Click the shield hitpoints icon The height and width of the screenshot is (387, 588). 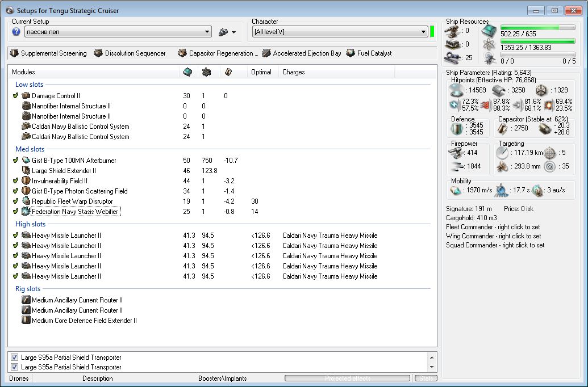point(456,90)
